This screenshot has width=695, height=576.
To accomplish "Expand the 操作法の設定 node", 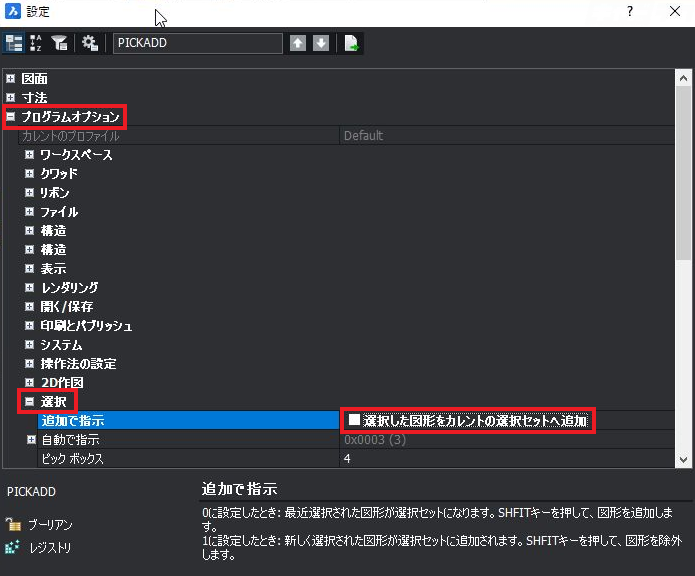I will (29, 363).
